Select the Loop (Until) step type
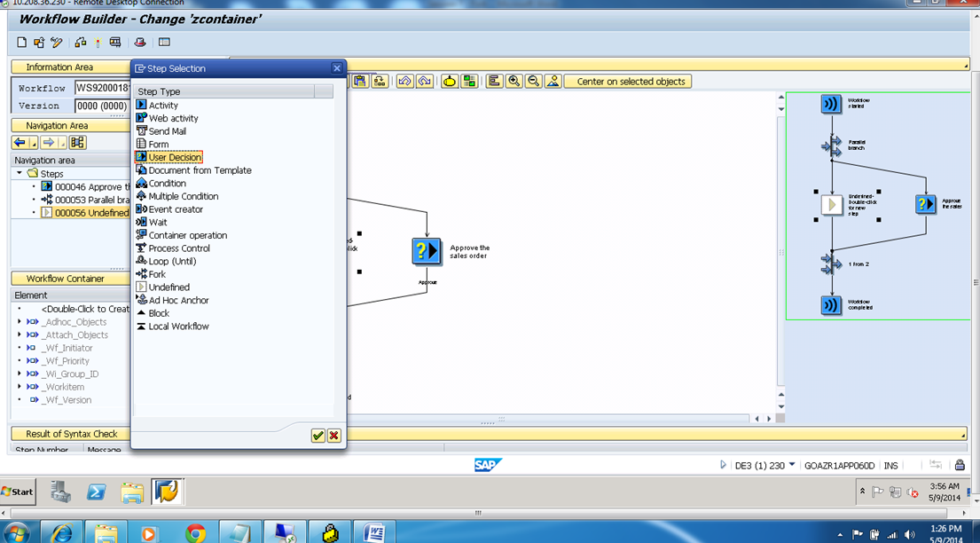The image size is (980, 543). coord(168,261)
